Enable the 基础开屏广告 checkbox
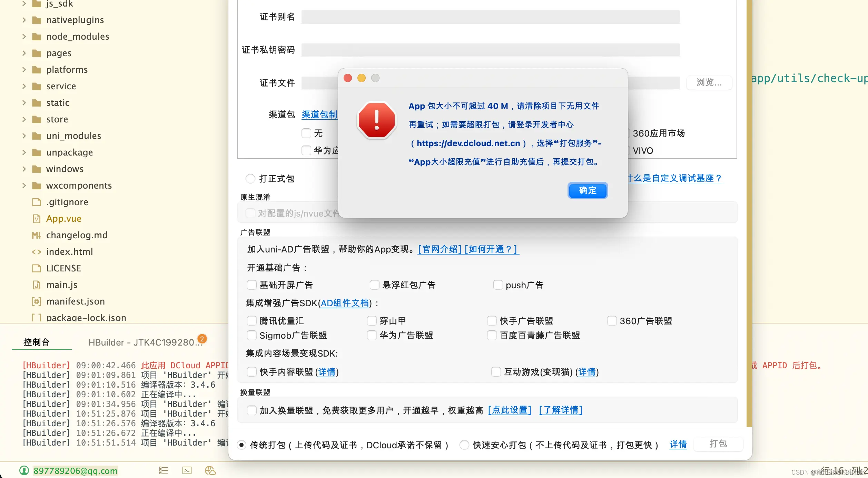Viewport: 868px width, 478px height. [x=252, y=285]
